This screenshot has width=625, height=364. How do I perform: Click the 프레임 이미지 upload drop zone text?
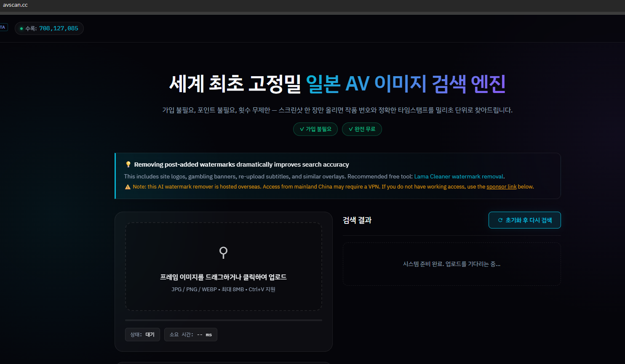pyautogui.click(x=223, y=277)
